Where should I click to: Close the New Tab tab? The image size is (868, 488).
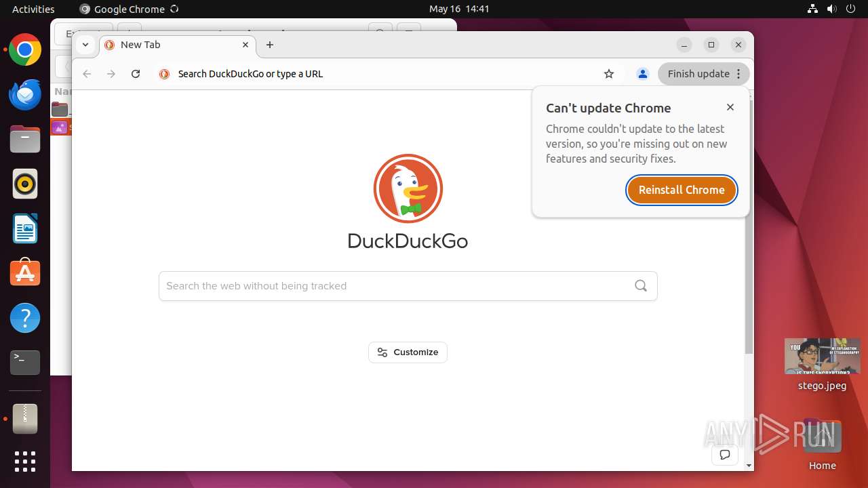tap(245, 45)
